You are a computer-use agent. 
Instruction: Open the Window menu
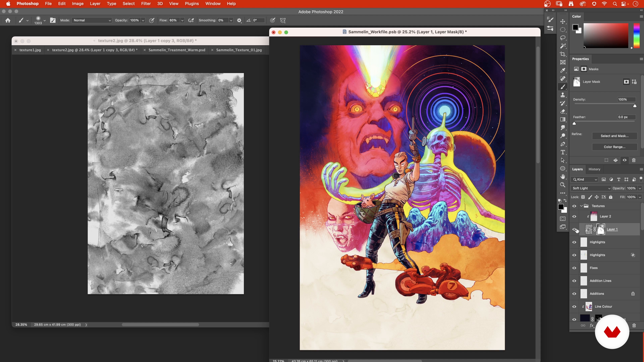click(x=213, y=4)
